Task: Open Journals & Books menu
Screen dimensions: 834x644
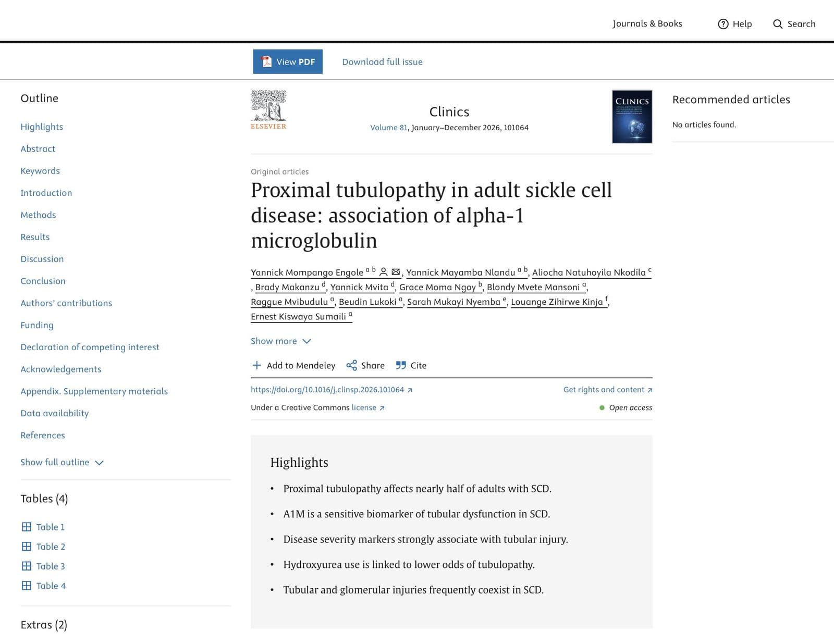Action: pyautogui.click(x=647, y=23)
